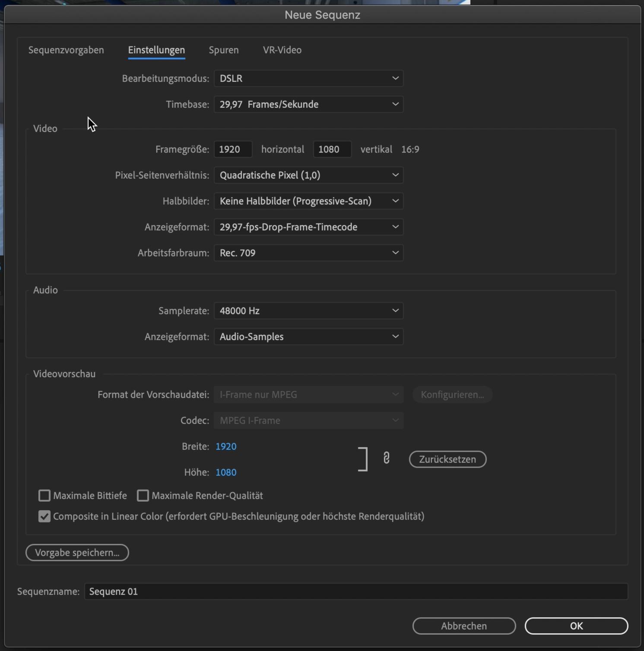Switch to the Sequenzvorgaben tab
Image resolution: width=644 pixels, height=651 pixels.
click(x=66, y=50)
